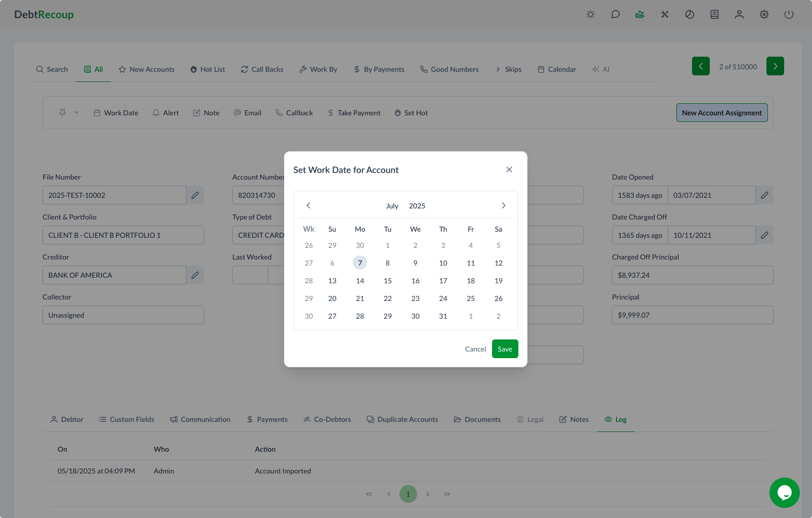Screen dimensions: 812x518
Task: Open the chat messages icon in header
Action: (615, 15)
